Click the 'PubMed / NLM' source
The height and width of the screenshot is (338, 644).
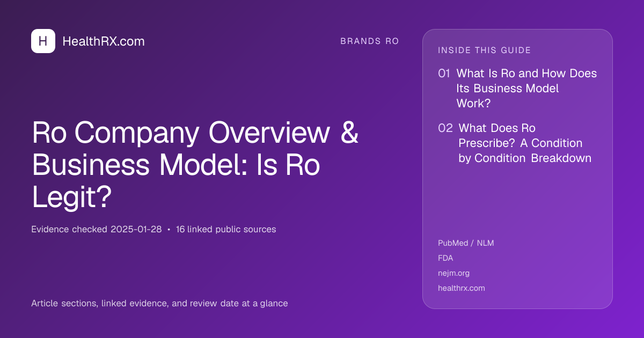point(466,243)
